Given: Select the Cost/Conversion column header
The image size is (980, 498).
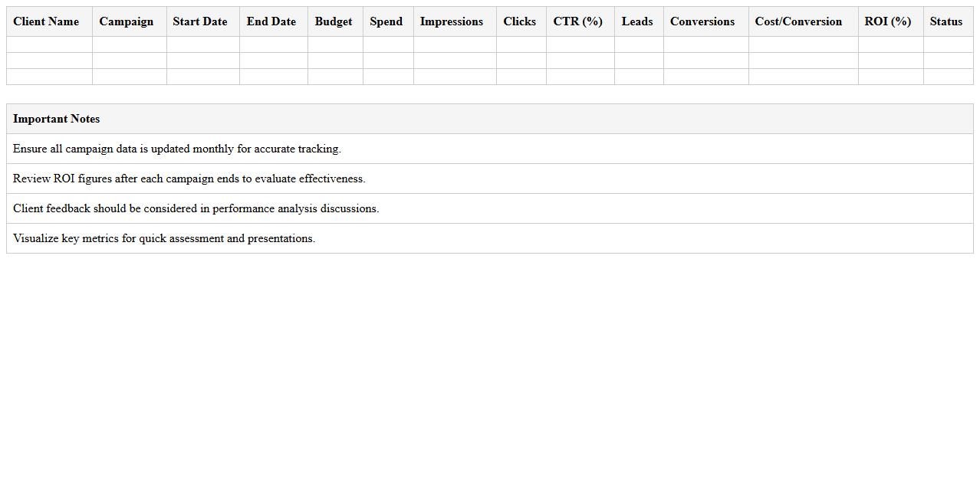Looking at the screenshot, I should point(798,21).
